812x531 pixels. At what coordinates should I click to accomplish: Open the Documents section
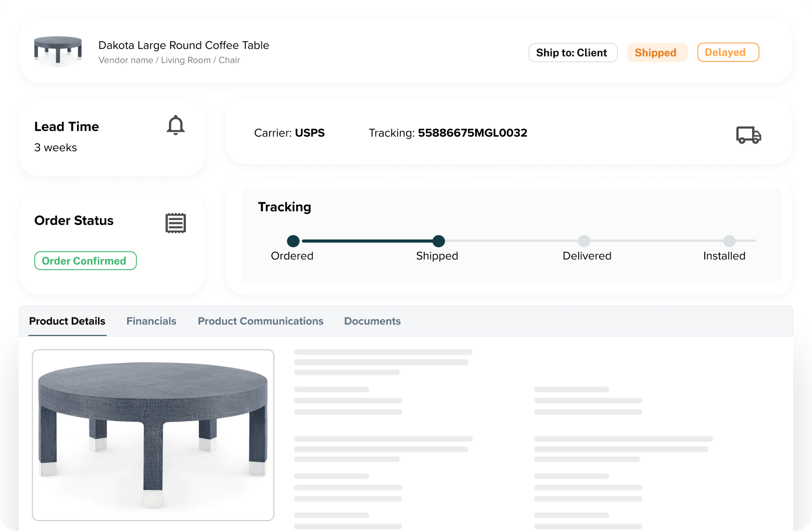[372, 321]
